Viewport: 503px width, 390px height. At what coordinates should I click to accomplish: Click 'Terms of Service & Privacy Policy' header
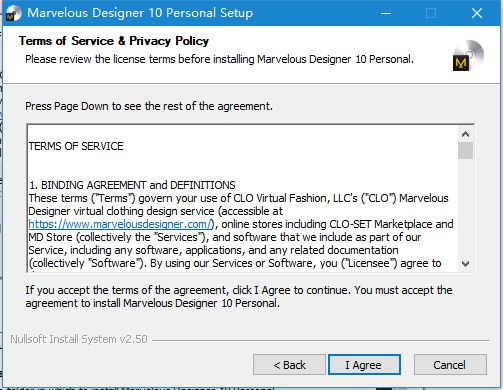(x=114, y=41)
